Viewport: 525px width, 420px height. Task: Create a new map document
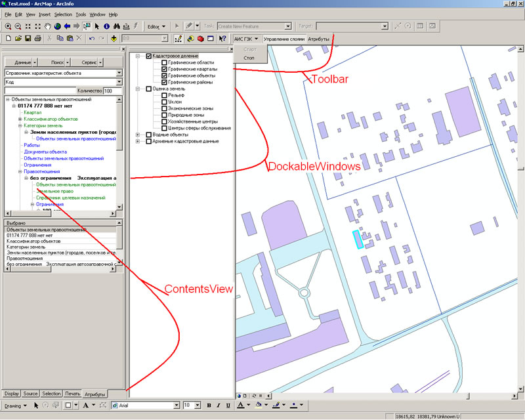point(9,39)
